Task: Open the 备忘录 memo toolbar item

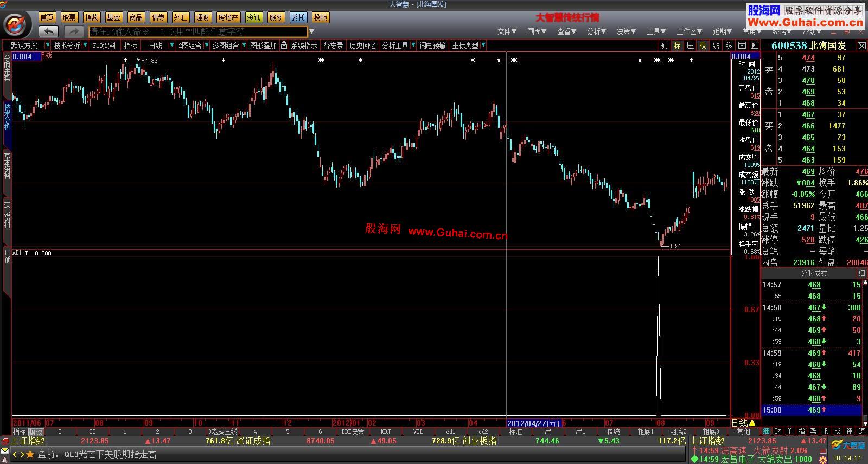Action: click(333, 46)
